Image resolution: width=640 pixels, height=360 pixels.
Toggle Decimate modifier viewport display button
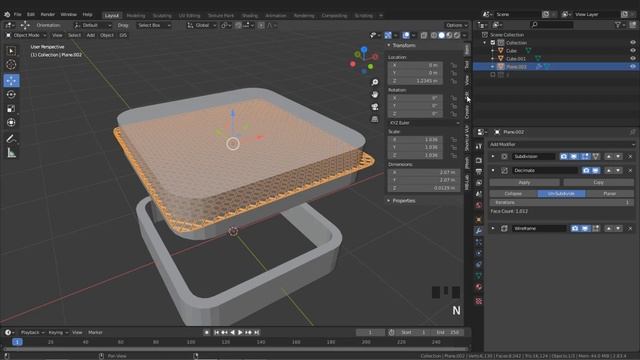click(x=596, y=171)
